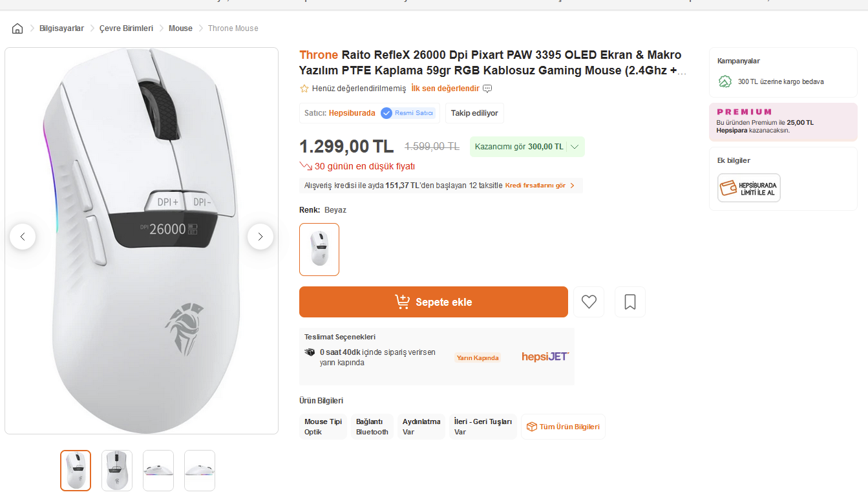The image size is (868, 501).
Task: Show next product image arrow
Action: [260, 237]
